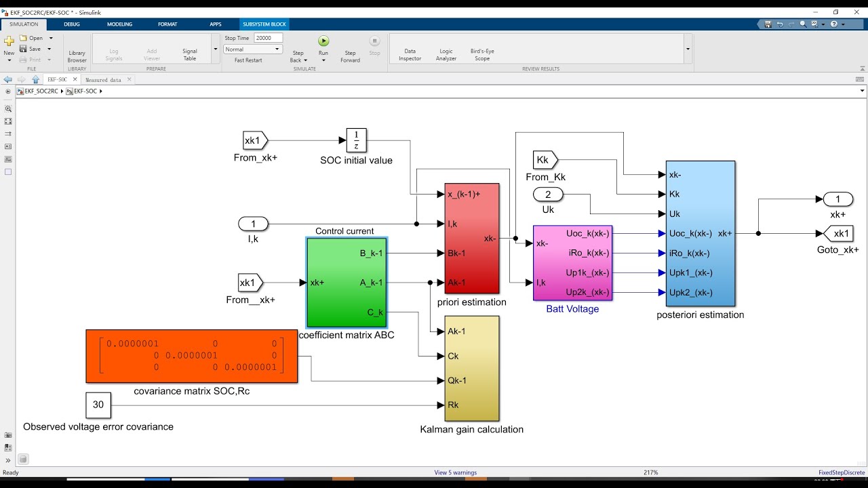Viewport: 868px width, 488px height.
Task: Switch to the SIMULATION tab
Action: pyautogui.click(x=24, y=24)
